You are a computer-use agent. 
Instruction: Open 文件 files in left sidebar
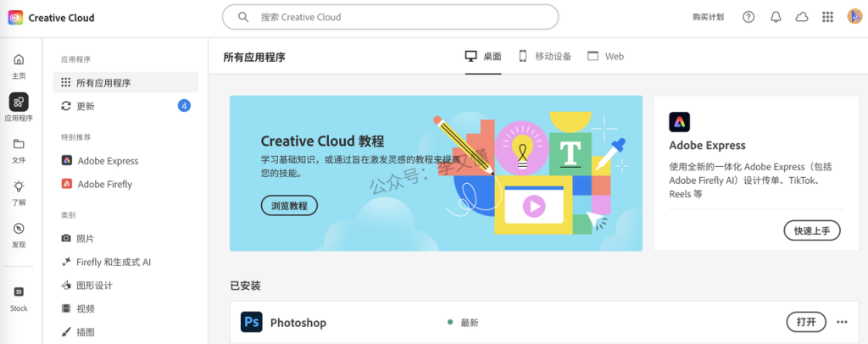pyautogui.click(x=19, y=149)
